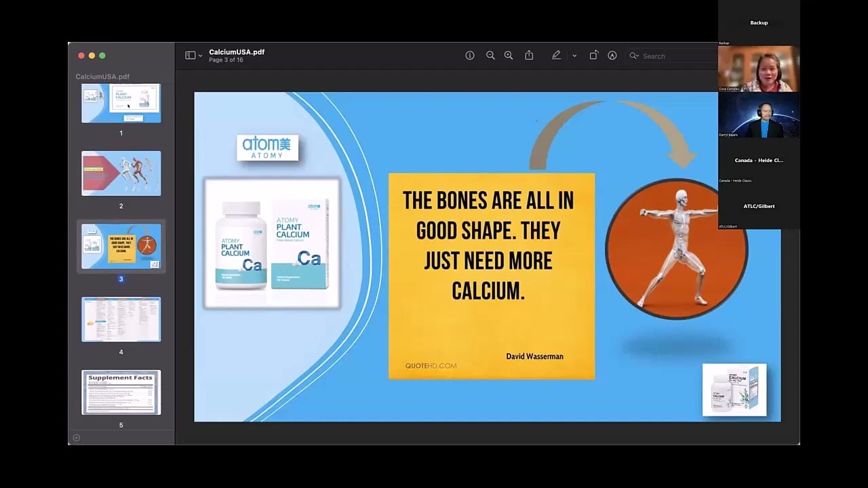Click the add button at sidebar bottom
Screen dimensions: 868x488
point(76,438)
